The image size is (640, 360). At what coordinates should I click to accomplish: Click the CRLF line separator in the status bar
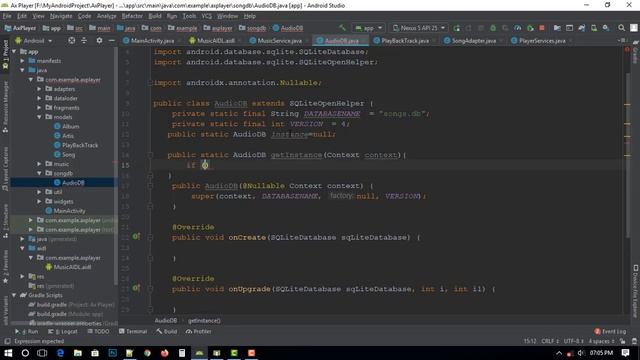pyautogui.click(x=550, y=341)
